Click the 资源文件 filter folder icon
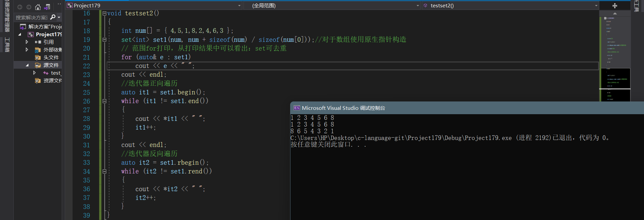The height and width of the screenshot is (220, 644). pos(38,81)
